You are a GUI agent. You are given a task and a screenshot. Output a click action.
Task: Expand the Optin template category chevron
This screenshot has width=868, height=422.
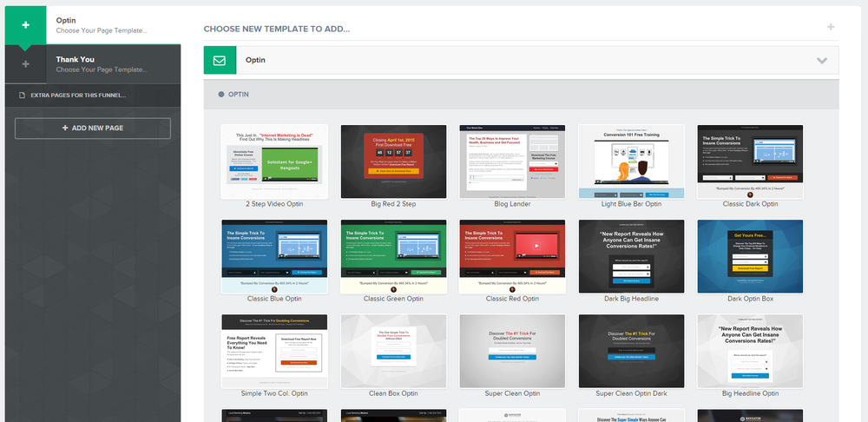pos(822,61)
